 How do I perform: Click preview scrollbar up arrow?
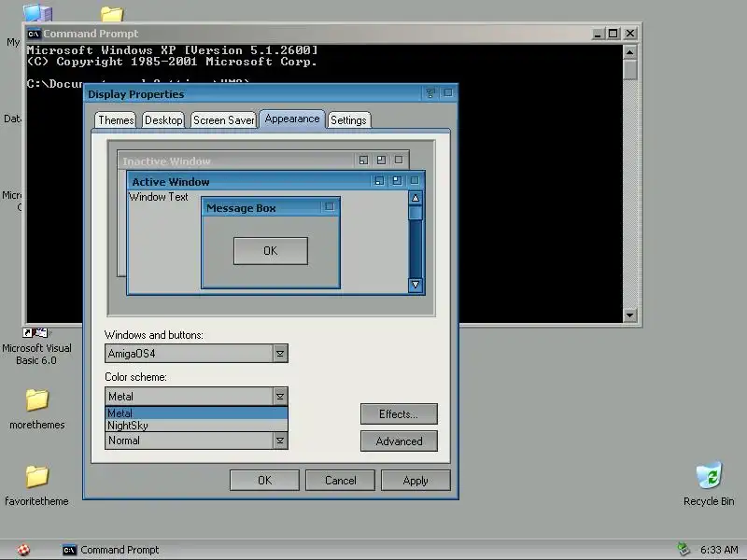416,198
